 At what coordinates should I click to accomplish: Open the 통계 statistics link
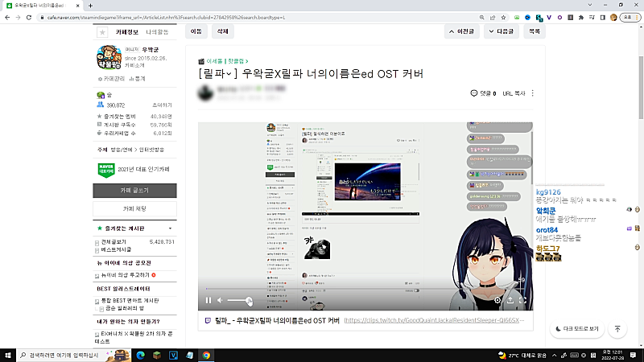[x=137, y=79]
